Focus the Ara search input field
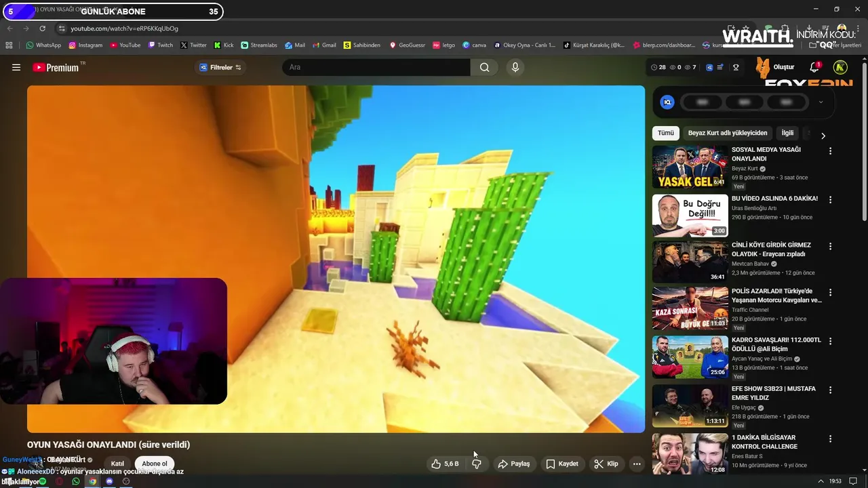The height and width of the screenshot is (488, 868). coord(376,67)
